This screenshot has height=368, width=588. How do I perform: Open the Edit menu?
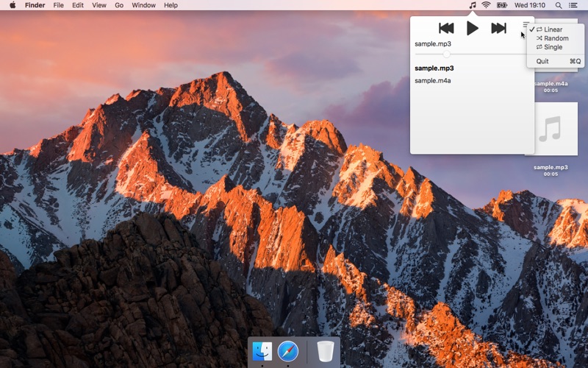tap(78, 5)
